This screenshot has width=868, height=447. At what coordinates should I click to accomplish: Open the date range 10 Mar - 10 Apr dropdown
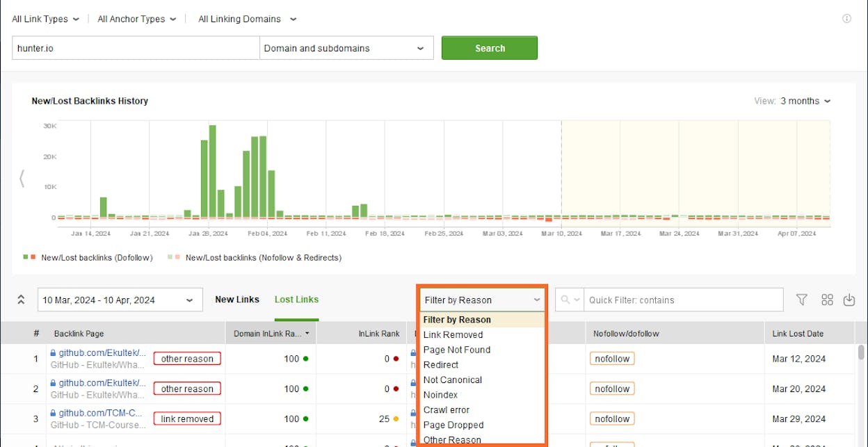120,300
